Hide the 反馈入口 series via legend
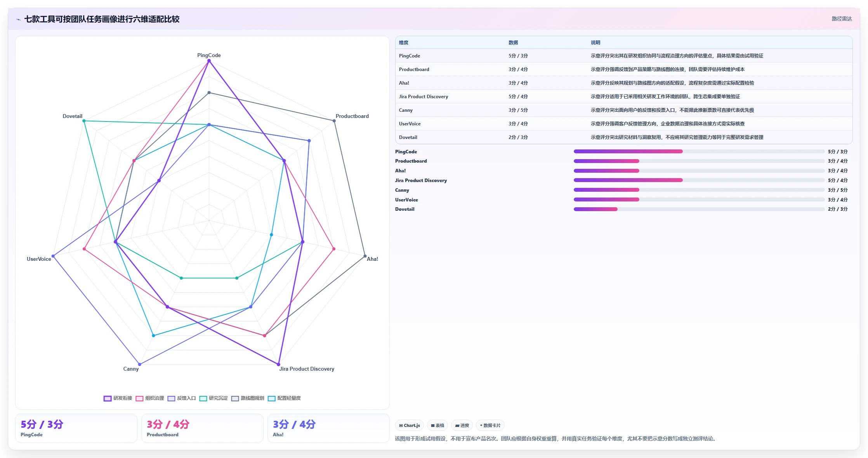The height and width of the screenshot is (458, 868). click(182, 398)
